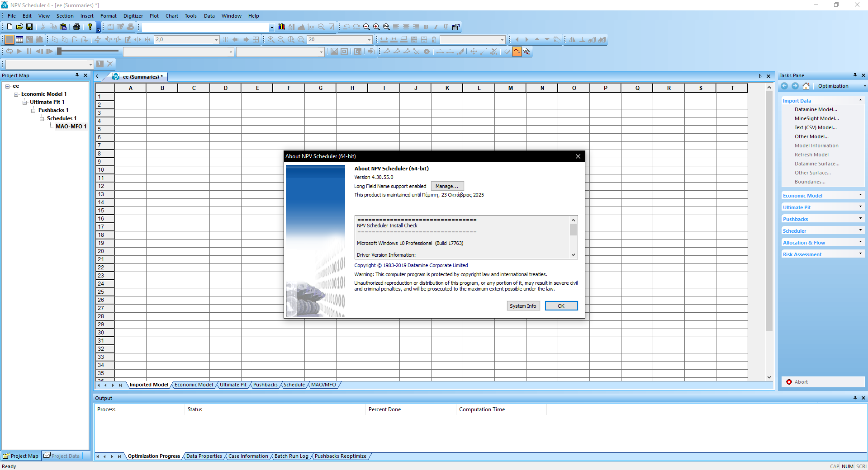Switch to the Schedule sheet tab

pos(294,385)
